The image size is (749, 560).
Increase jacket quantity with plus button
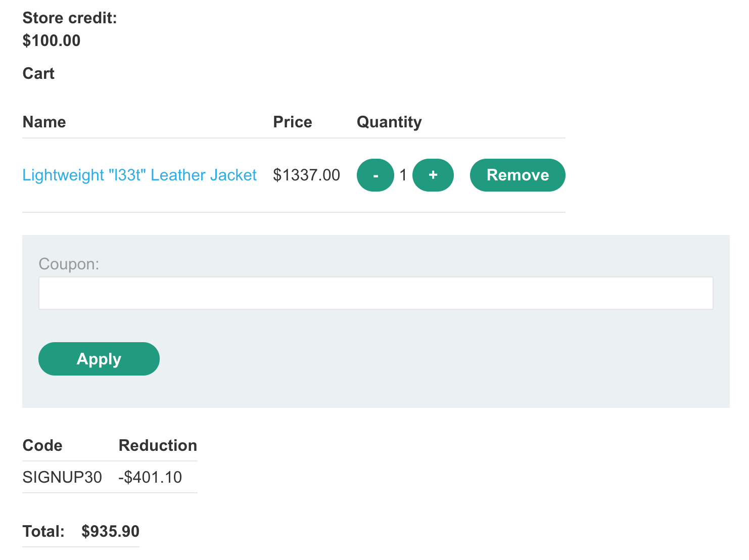pos(433,175)
